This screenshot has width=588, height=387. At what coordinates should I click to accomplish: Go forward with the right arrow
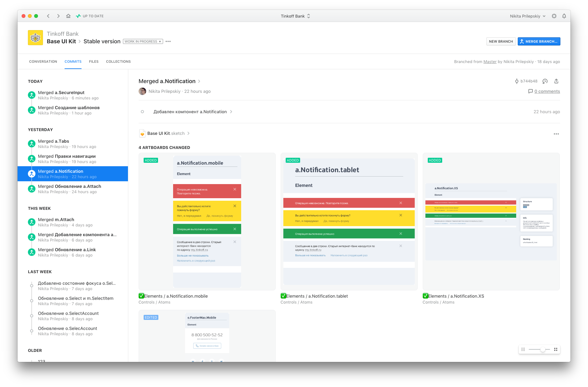click(x=58, y=16)
